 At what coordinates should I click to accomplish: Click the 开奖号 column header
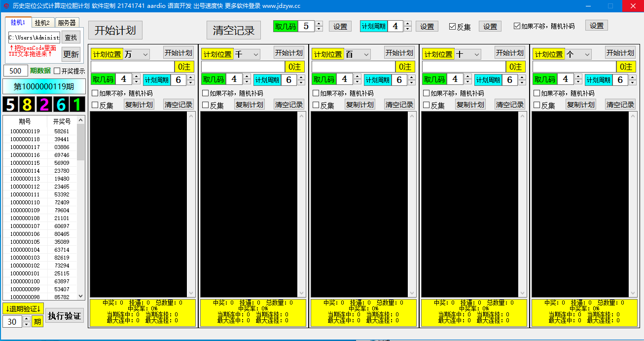[x=62, y=121]
